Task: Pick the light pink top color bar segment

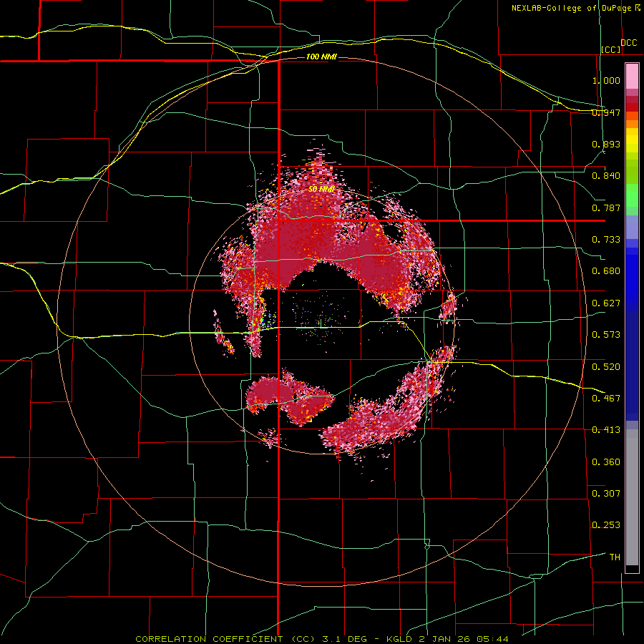Action: tap(632, 77)
